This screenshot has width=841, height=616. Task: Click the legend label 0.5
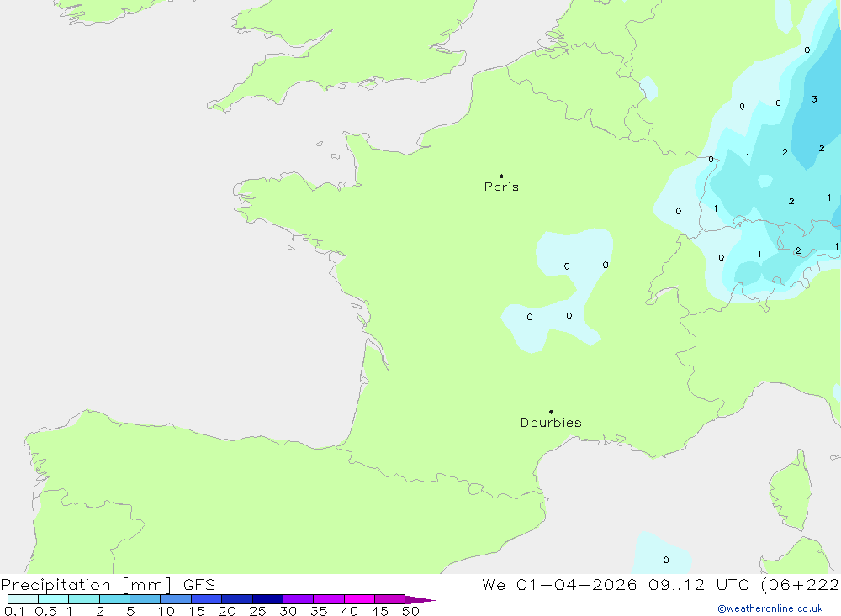click(x=45, y=611)
